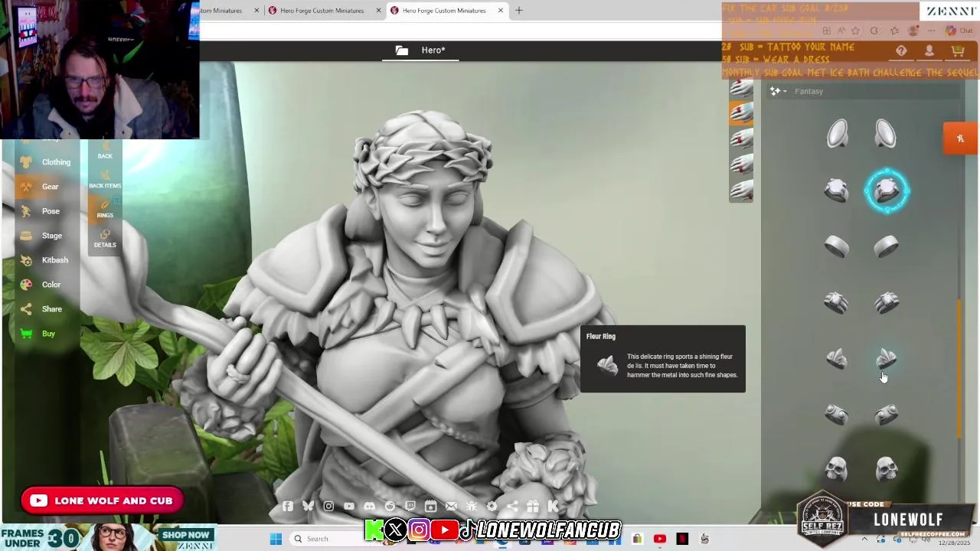Select the right Fleur ring

(x=886, y=358)
